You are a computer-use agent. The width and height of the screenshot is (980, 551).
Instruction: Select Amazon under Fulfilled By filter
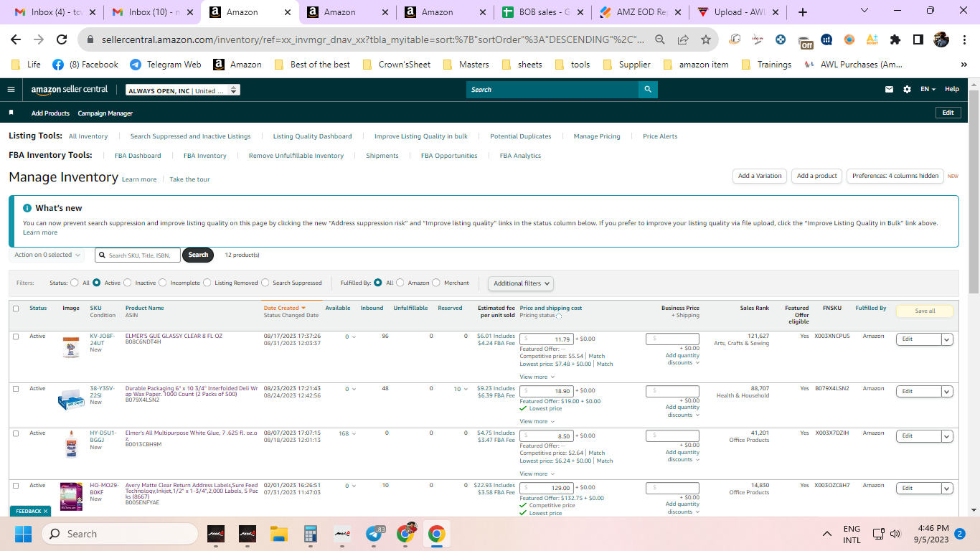pyautogui.click(x=400, y=283)
